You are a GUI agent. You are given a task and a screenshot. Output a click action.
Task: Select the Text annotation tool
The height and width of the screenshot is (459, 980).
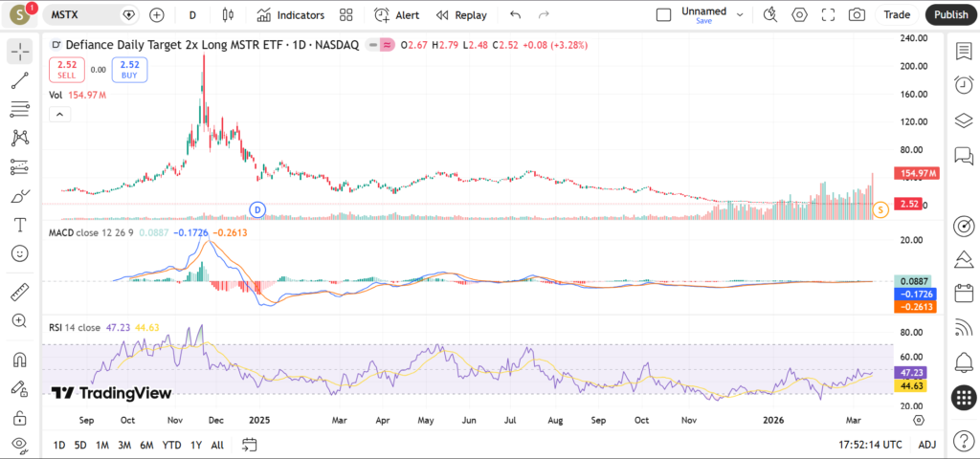19,225
